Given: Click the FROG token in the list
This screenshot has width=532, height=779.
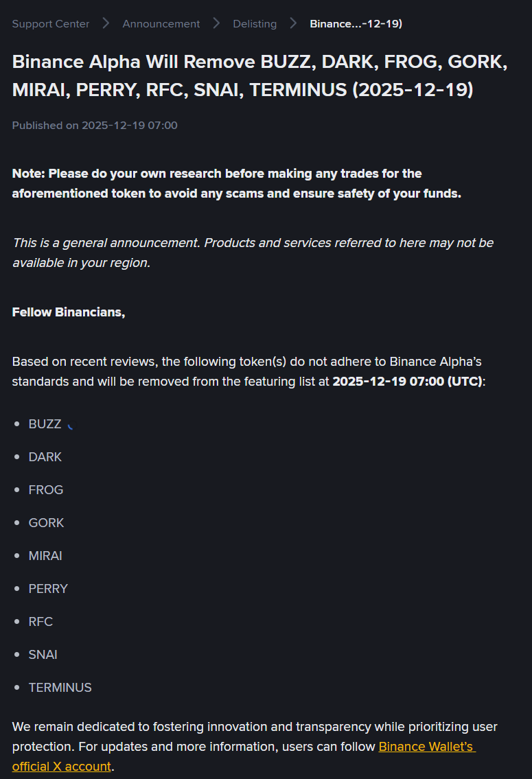Looking at the screenshot, I should coord(45,490).
